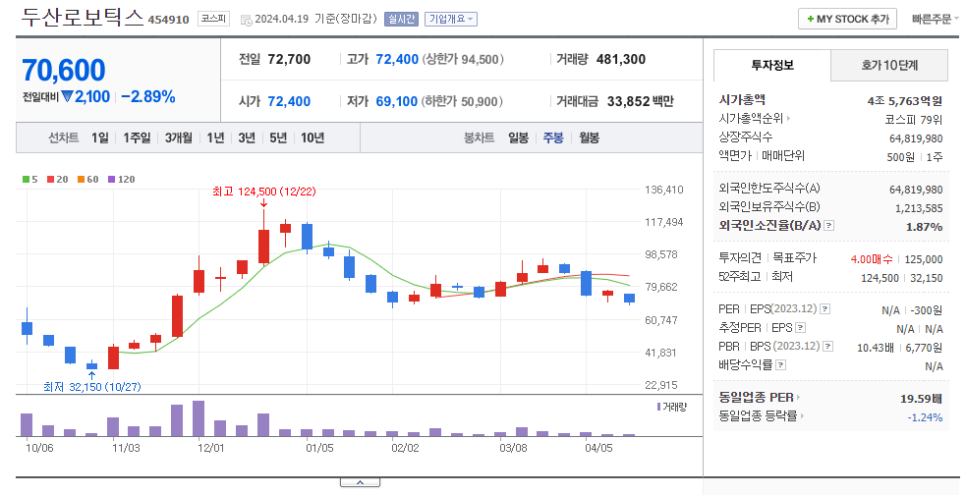966x495 pixels.
Task: Select the 1주일 line chart
Action: pos(137,138)
